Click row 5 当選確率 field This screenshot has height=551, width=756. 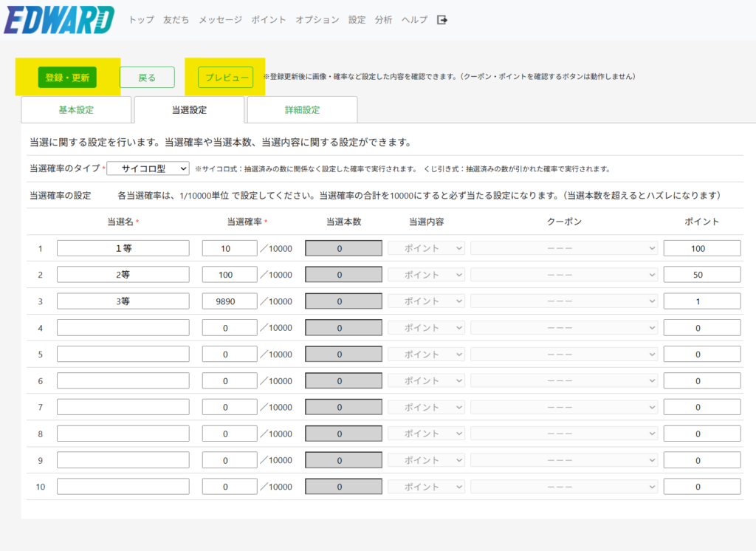pos(230,354)
